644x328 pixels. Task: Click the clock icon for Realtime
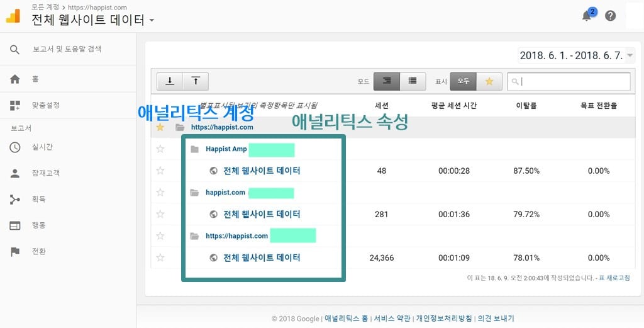click(15, 147)
